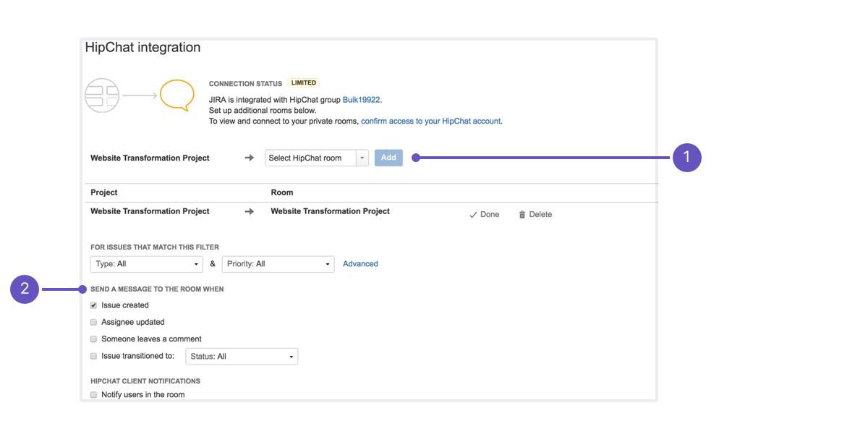Click the checkmark icon beside Done
868x434 pixels.
point(473,214)
